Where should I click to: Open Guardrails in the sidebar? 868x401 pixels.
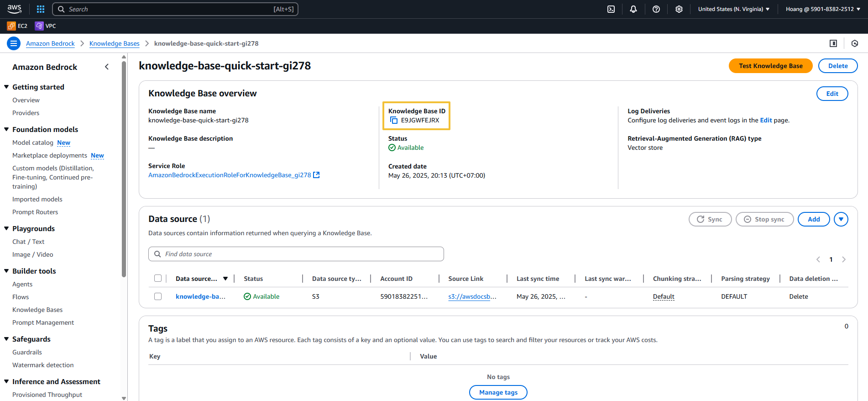point(27,352)
